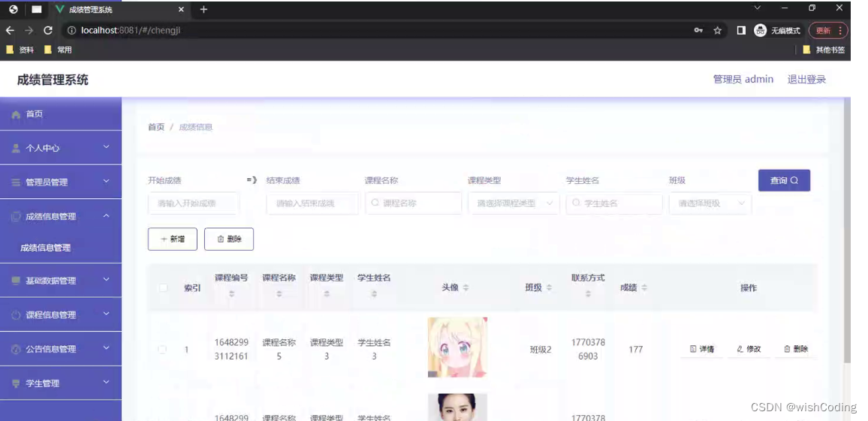Select the 成绩信息管理 submenu item
This screenshot has width=868, height=421.
[61, 248]
